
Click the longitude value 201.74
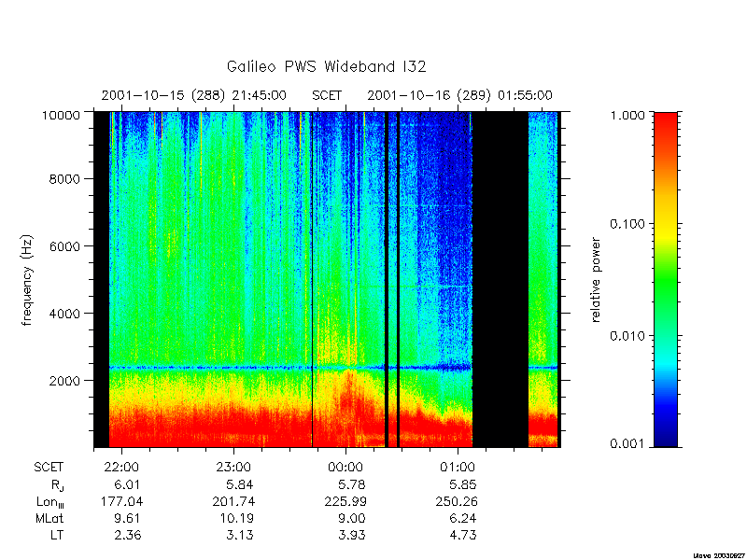233,501
